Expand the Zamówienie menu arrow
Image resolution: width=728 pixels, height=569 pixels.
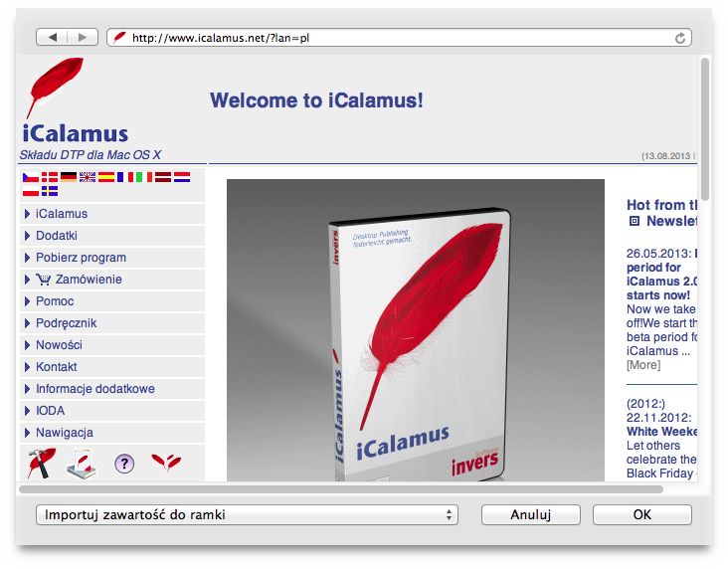pyautogui.click(x=27, y=280)
